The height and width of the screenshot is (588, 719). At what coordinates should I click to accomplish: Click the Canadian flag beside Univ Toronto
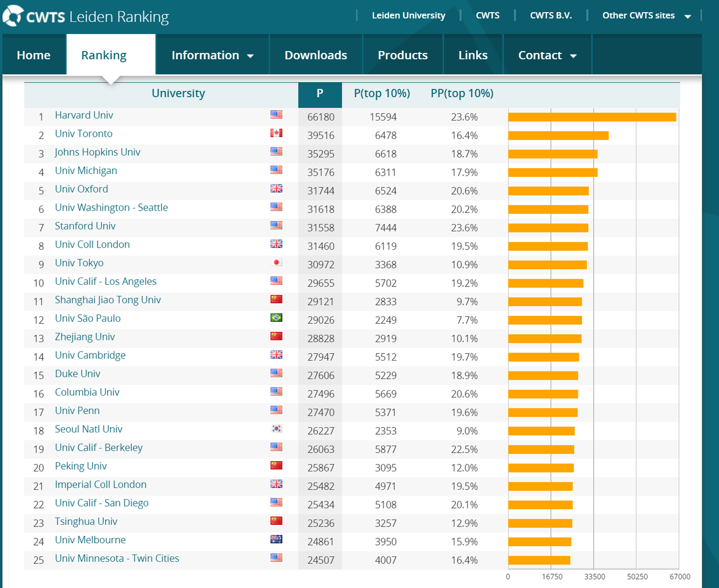coord(276,133)
